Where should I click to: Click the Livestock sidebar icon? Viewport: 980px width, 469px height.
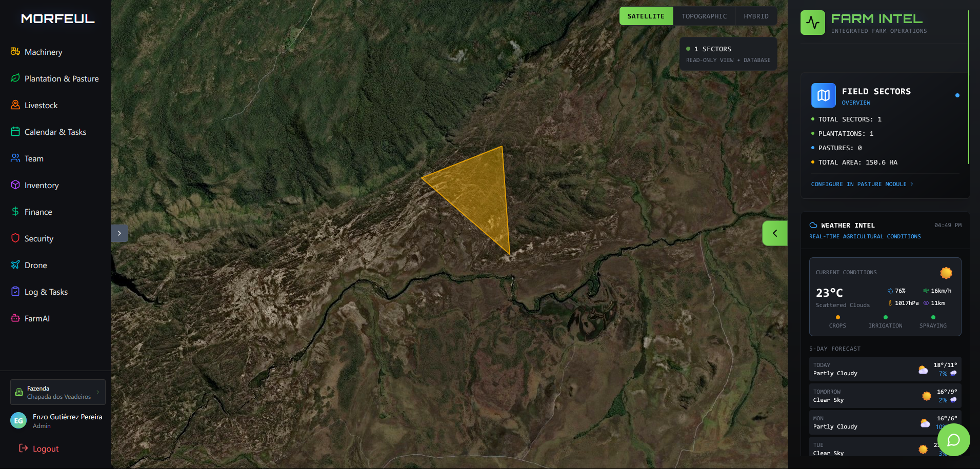click(x=15, y=105)
